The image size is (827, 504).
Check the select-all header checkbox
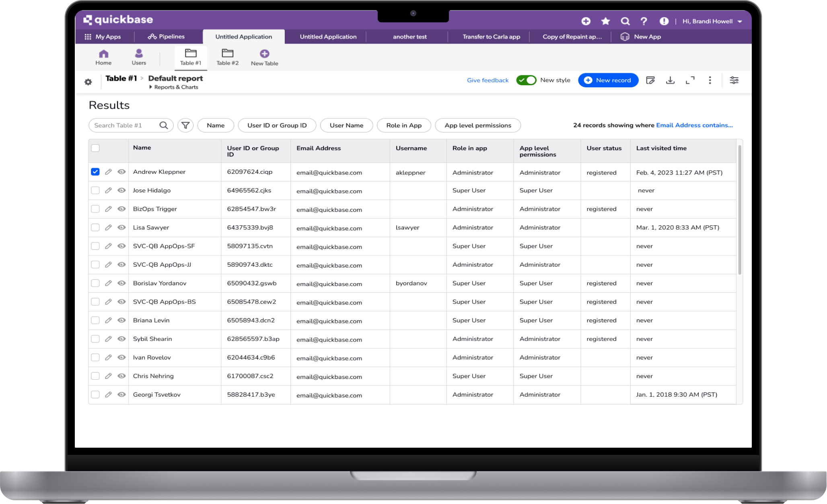[95, 148]
